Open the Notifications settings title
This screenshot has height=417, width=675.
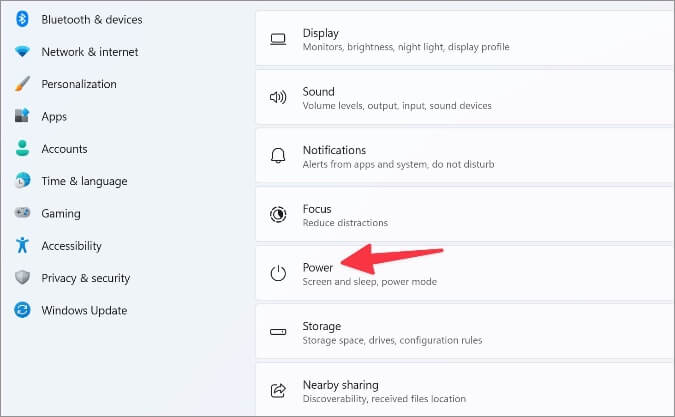tap(334, 150)
